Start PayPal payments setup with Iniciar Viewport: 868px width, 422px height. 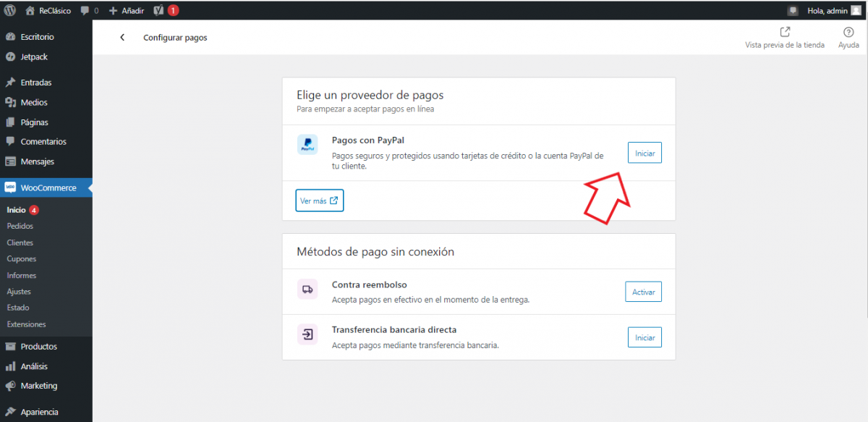pyautogui.click(x=644, y=153)
